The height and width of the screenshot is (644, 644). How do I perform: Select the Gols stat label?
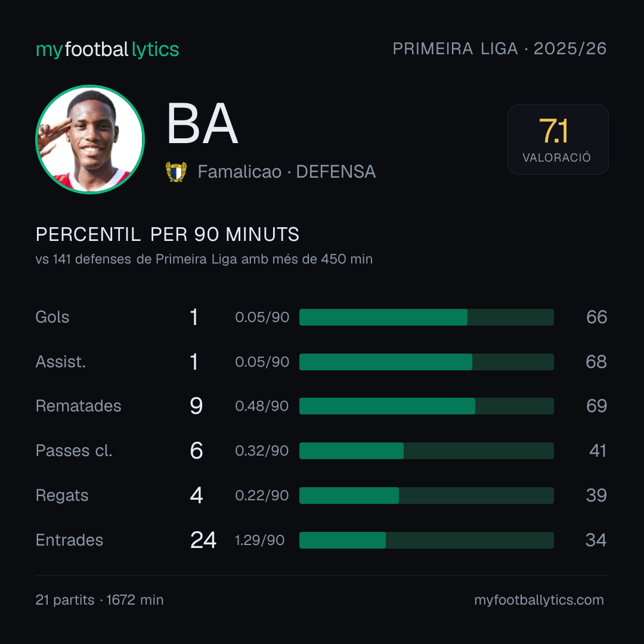[x=52, y=317]
